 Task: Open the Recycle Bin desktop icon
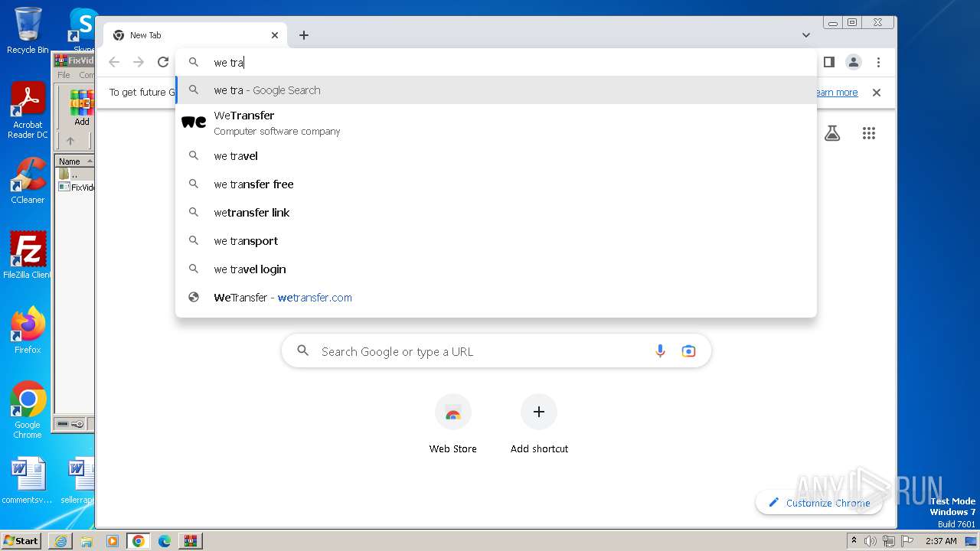pos(28,31)
